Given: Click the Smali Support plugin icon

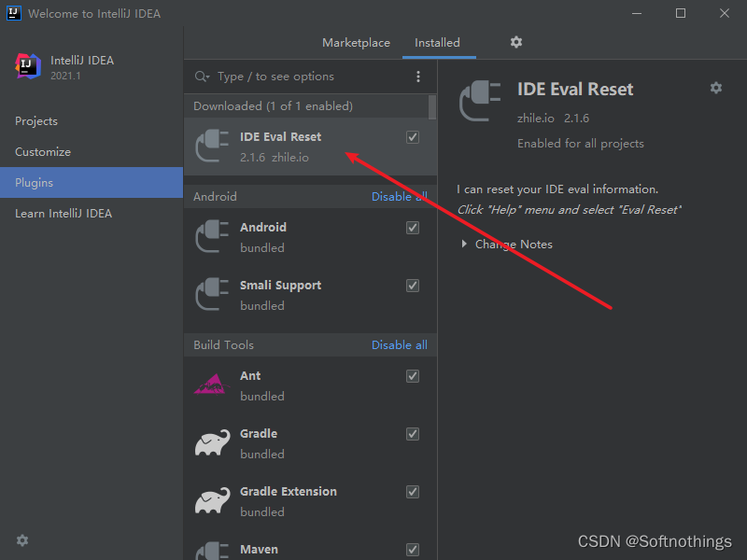Looking at the screenshot, I should pos(213,294).
